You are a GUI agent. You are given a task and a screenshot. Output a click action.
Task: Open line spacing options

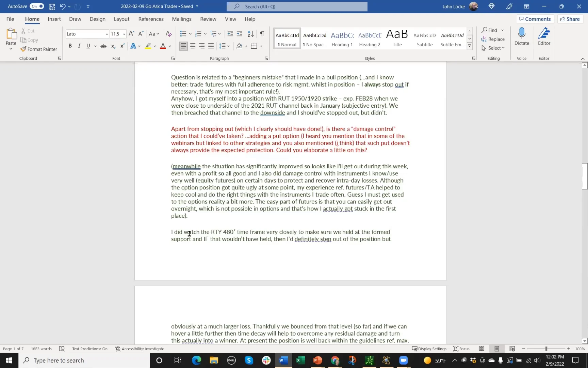click(224, 46)
